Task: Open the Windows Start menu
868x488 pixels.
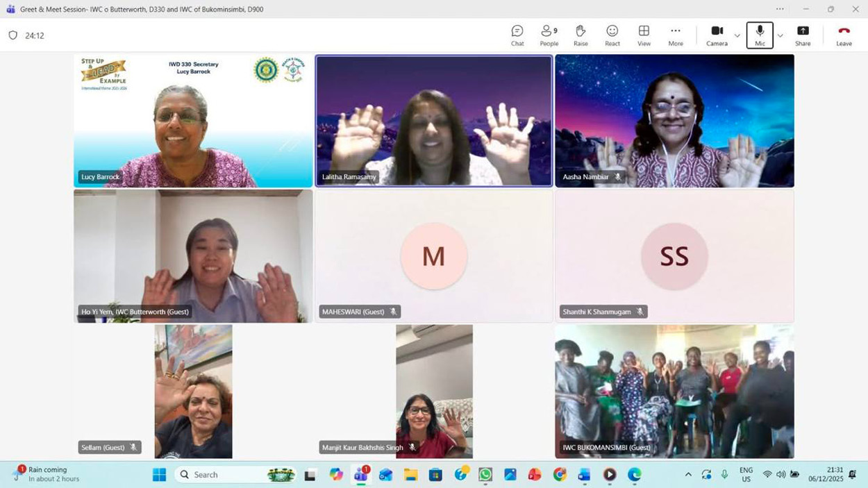Action: click(x=159, y=475)
